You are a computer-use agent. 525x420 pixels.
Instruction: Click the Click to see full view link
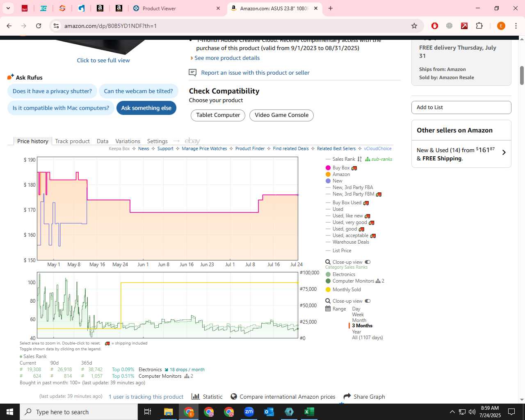point(103,60)
